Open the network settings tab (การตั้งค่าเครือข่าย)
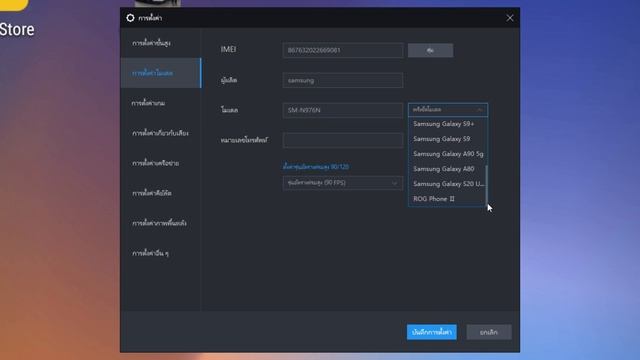Viewport: 640px width, 360px height. (x=161, y=163)
